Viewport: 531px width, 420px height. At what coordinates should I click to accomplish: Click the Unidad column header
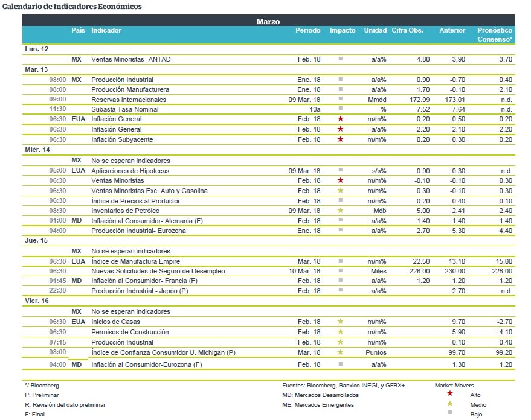coord(375,30)
